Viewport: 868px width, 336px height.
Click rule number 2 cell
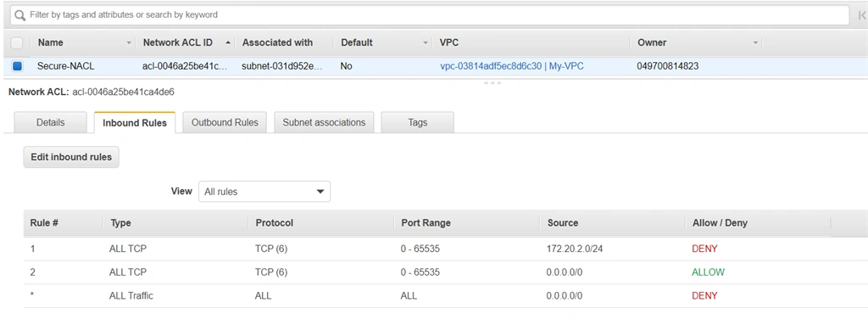point(33,272)
